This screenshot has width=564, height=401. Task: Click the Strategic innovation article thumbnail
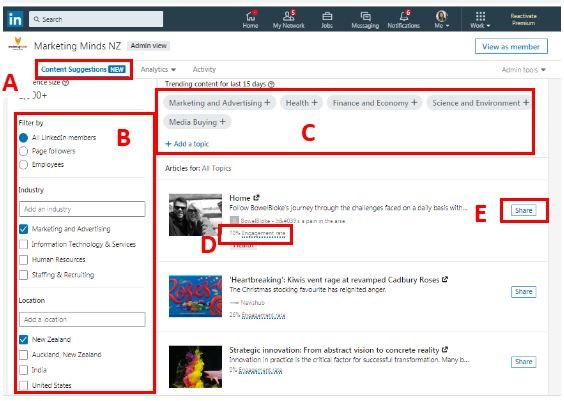pos(195,366)
